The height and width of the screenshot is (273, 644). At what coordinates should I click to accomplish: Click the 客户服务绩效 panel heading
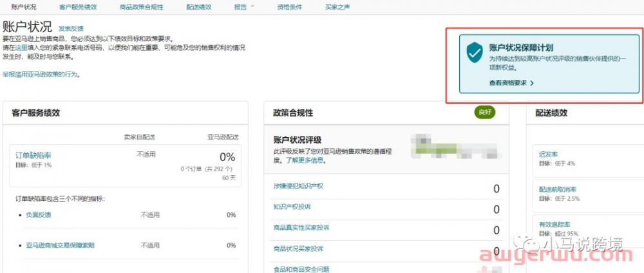click(x=35, y=113)
